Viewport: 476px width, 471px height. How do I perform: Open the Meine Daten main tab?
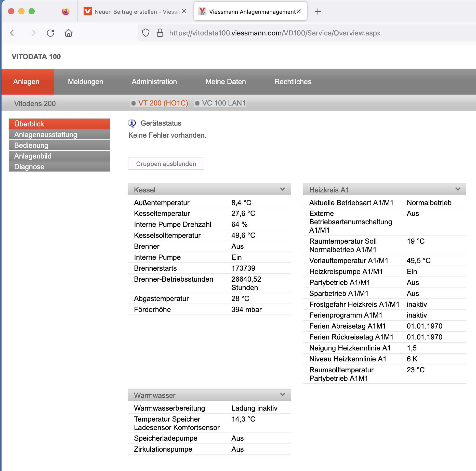(x=226, y=82)
